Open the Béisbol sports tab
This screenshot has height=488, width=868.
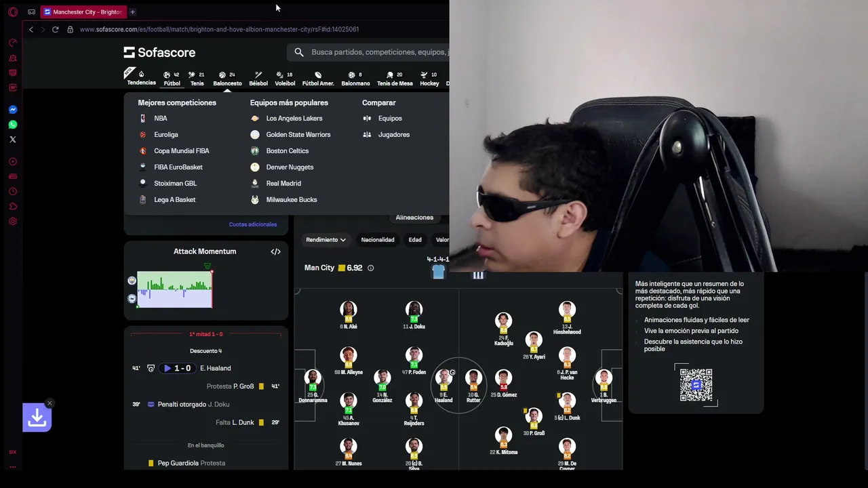coord(258,79)
